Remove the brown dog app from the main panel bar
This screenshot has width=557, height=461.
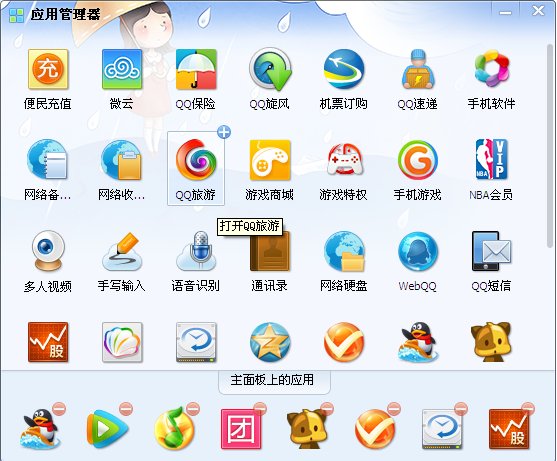[327, 409]
